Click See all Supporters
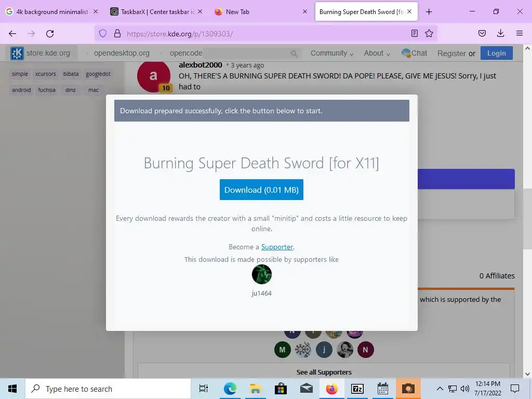This screenshot has width=532, height=399. [x=324, y=372]
